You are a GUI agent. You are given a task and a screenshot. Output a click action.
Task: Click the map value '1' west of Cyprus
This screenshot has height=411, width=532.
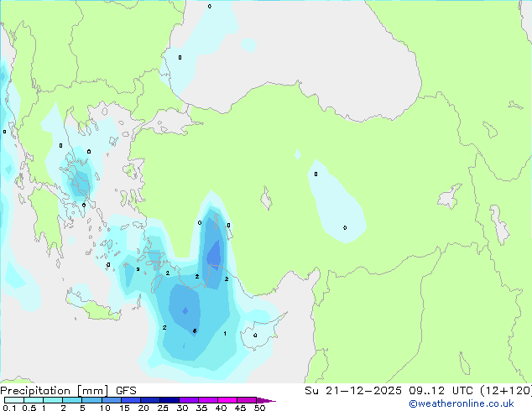point(225,334)
